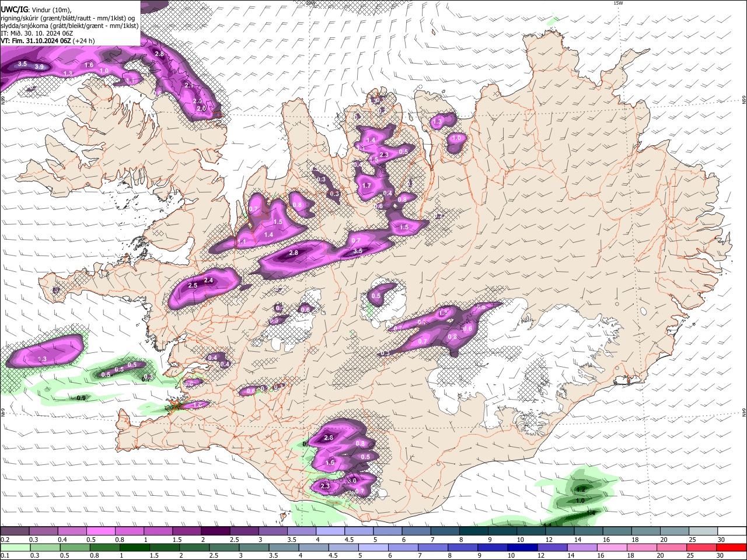Image resolution: width=747 pixels, height=560 pixels.
Task: Pick the darkest green 1–1.5 swatch in bottom legend
Action: pos(134,548)
